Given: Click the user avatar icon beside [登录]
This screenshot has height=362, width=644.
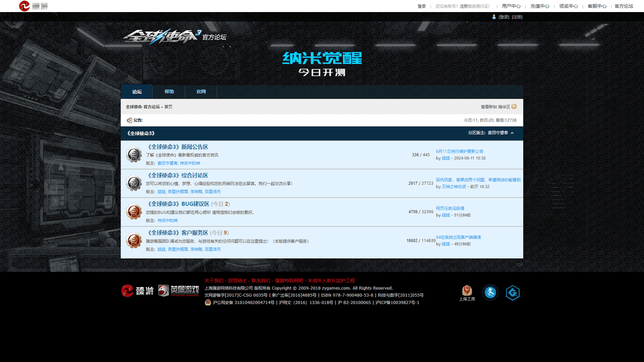Looking at the screenshot, I should [x=494, y=17].
